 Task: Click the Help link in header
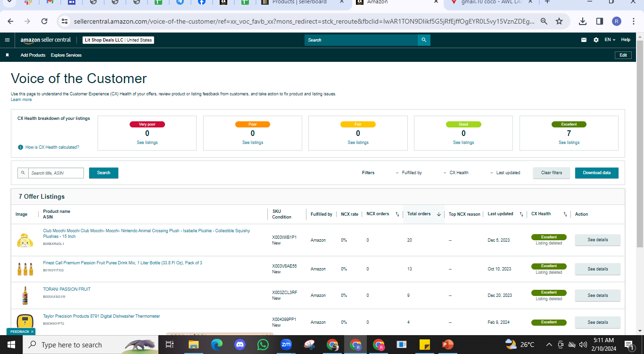(626, 40)
